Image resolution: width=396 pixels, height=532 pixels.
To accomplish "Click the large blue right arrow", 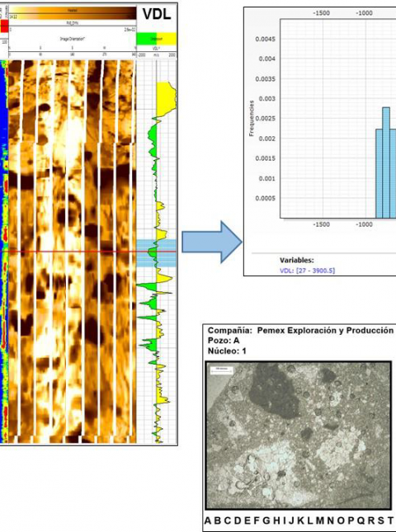I will coord(212,242).
